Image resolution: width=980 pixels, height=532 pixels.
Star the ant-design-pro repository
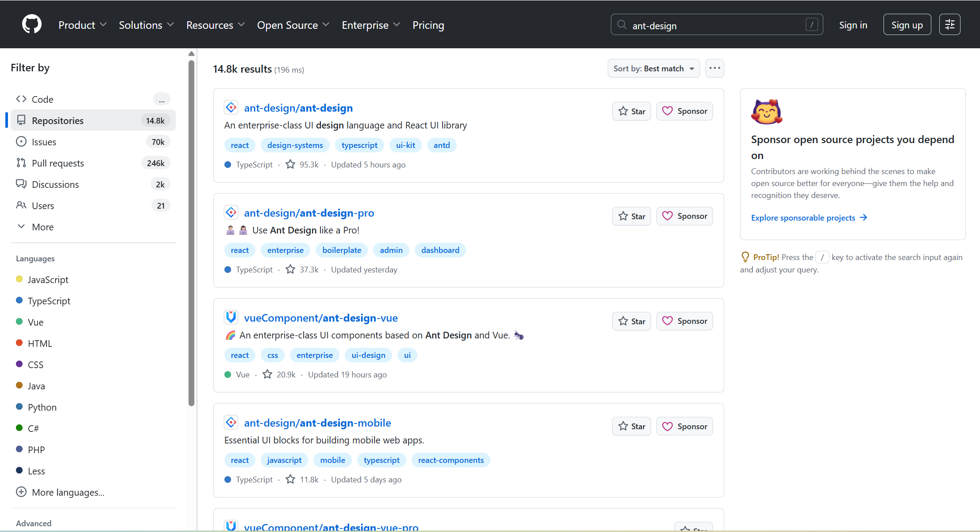pos(632,216)
